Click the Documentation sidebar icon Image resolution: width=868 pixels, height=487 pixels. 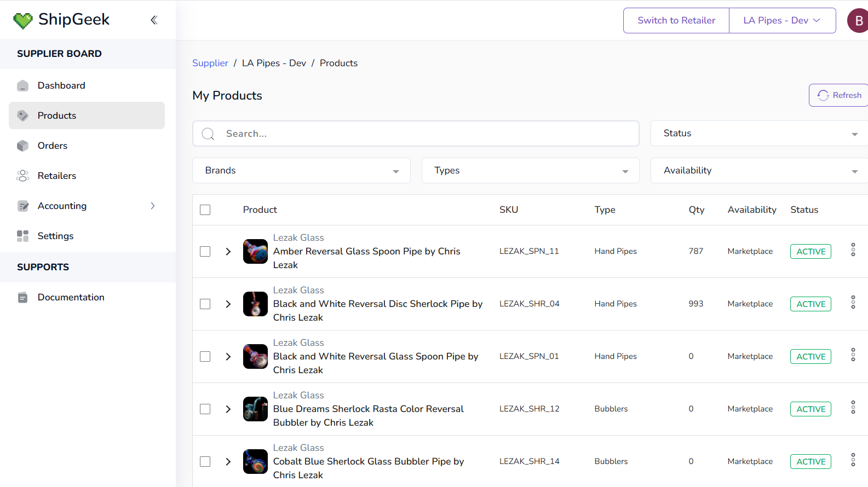click(22, 298)
